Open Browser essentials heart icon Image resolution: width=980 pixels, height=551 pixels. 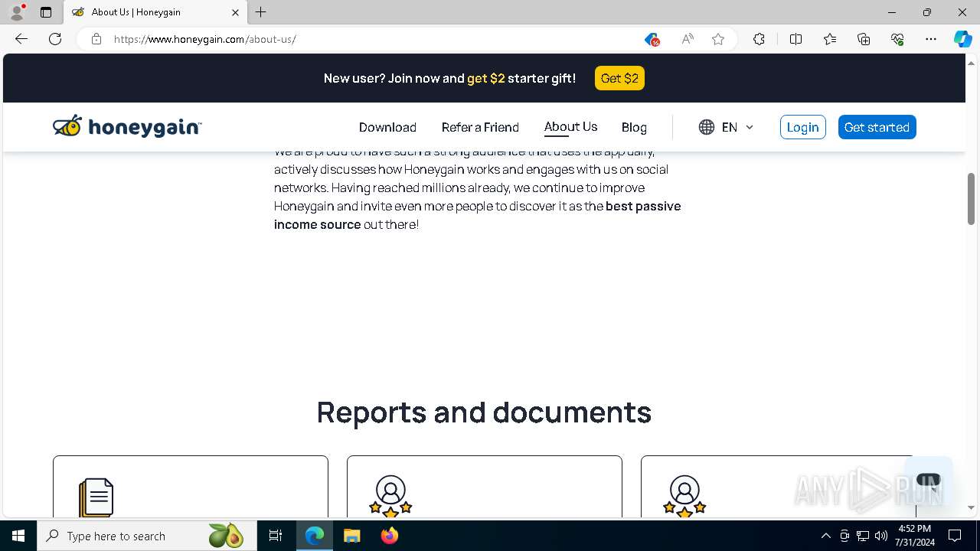[897, 39]
